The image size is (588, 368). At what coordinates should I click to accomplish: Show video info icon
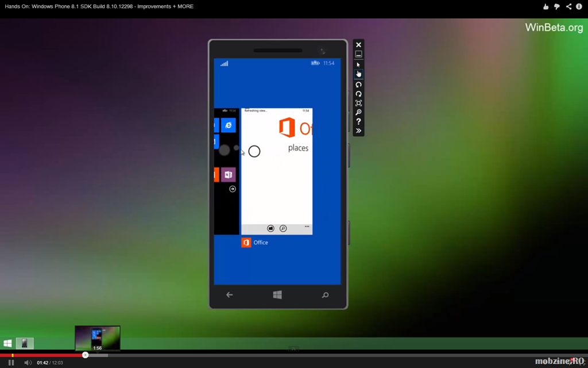(x=579, y=6)
